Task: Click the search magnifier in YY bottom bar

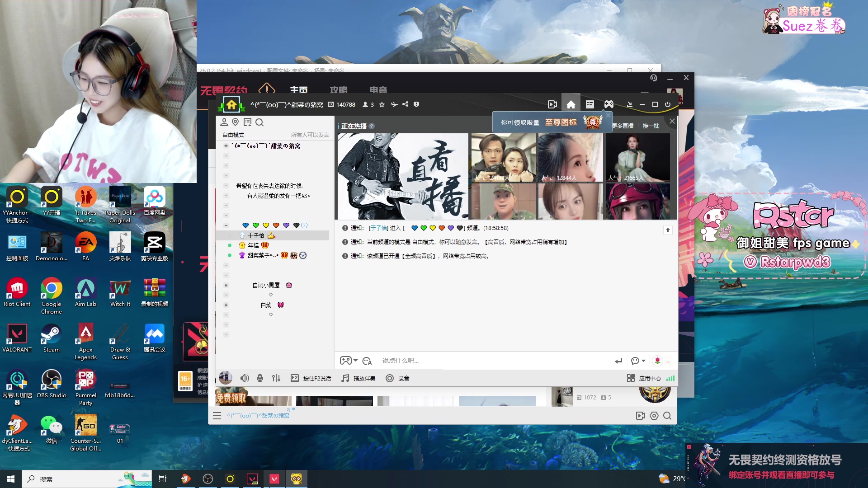Action: [667, 416]
